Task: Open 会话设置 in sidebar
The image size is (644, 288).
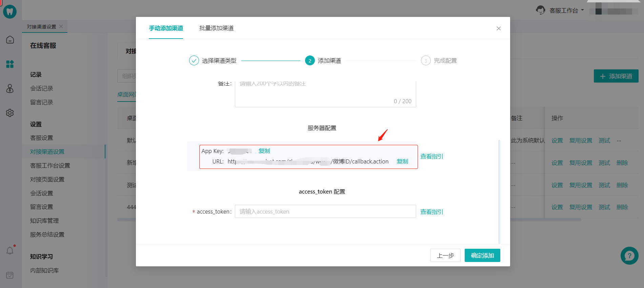Action: tap(42, 193)
